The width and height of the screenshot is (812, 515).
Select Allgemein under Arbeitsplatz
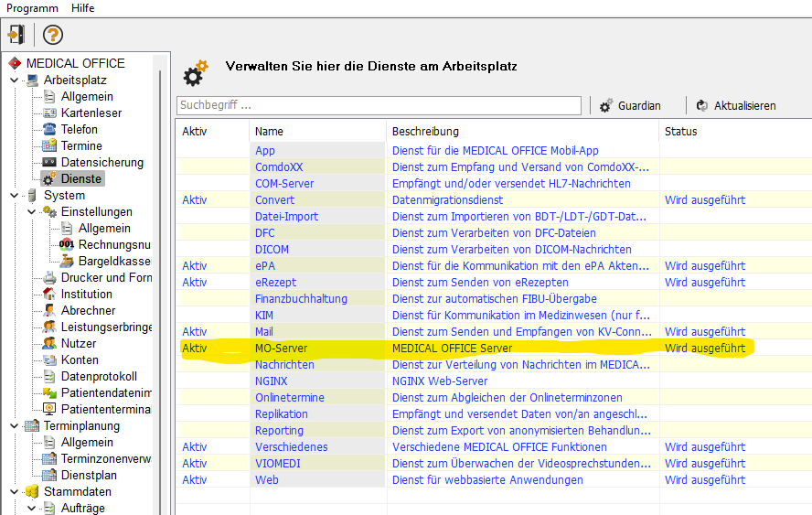(87, 96)
